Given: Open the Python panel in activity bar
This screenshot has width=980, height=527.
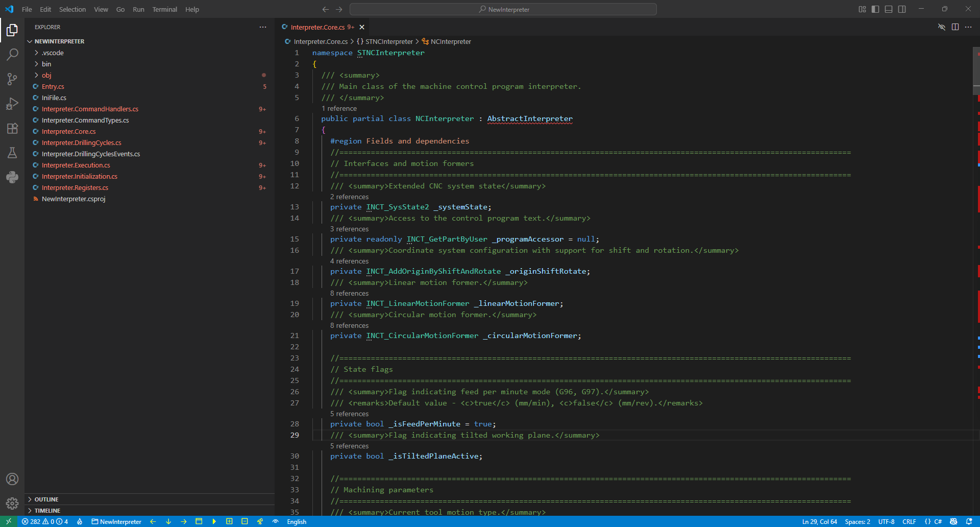Looking at the screenshot, I should click(x=12, y=177).
